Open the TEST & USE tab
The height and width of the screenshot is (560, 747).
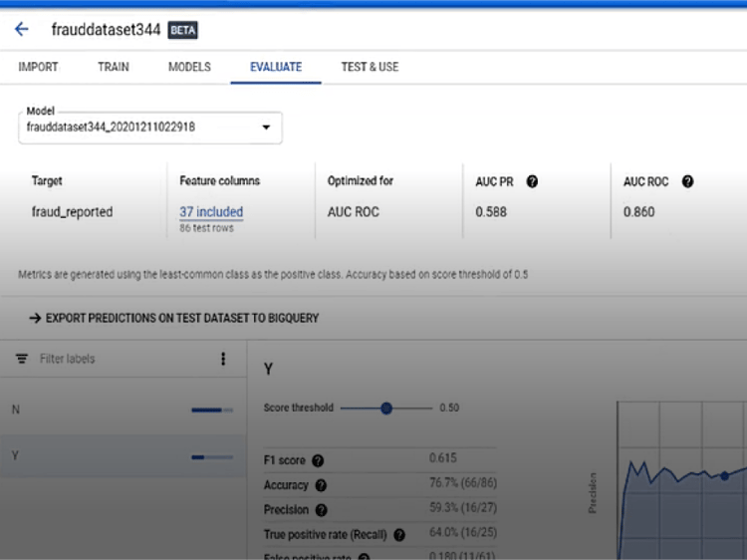370,67
